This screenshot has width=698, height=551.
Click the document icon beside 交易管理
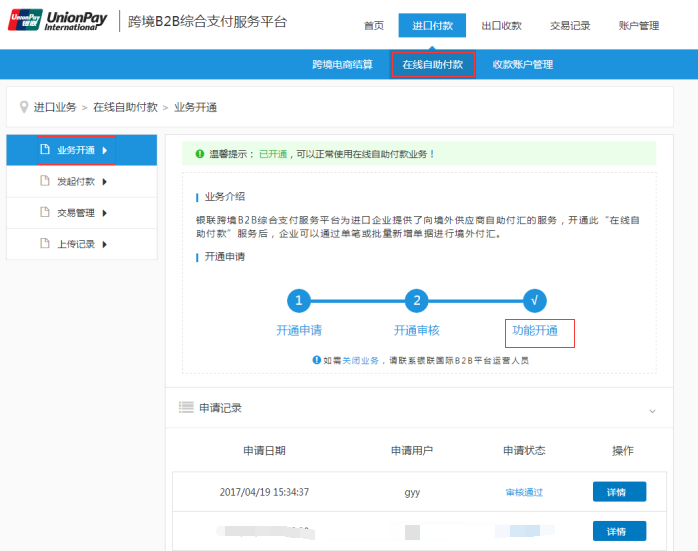[x=45, y=213]
